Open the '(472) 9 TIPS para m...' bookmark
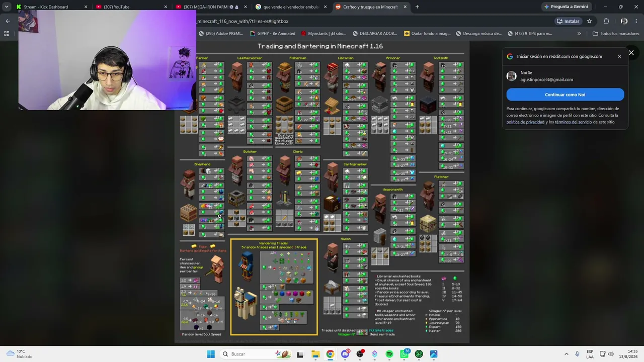This screenshot has height=362, width=644. 530,34
